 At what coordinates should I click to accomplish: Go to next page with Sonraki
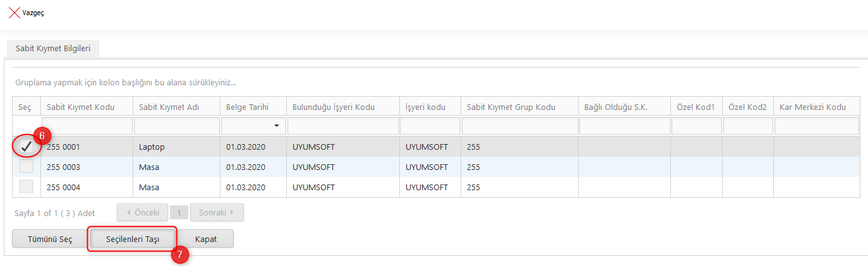click(x=217, y=212)
